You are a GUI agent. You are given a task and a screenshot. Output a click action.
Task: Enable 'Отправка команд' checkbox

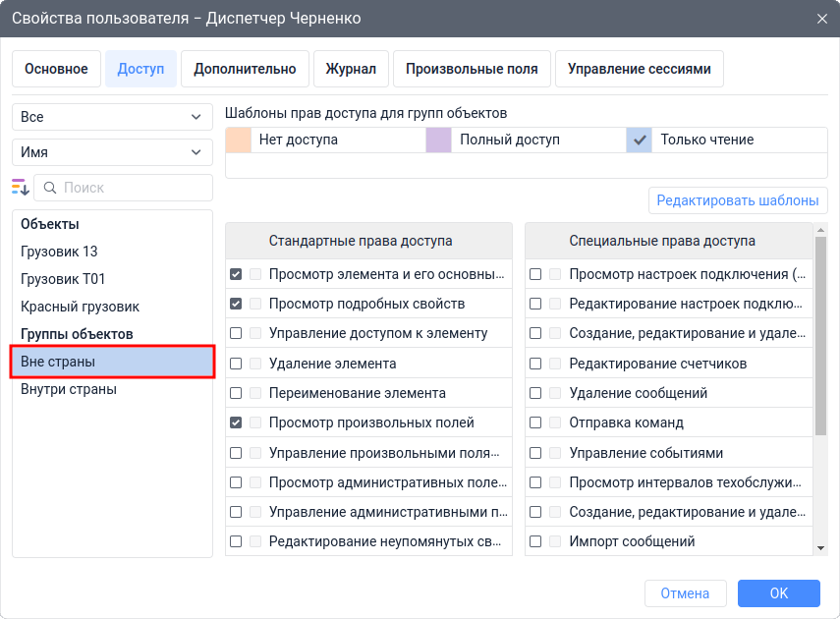tap(535, 423)
